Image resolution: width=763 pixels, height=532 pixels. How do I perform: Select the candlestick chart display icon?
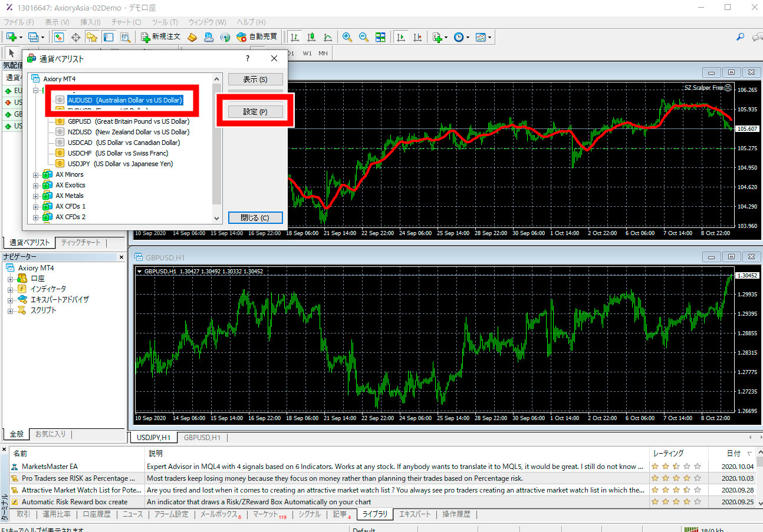coord(311,37)
